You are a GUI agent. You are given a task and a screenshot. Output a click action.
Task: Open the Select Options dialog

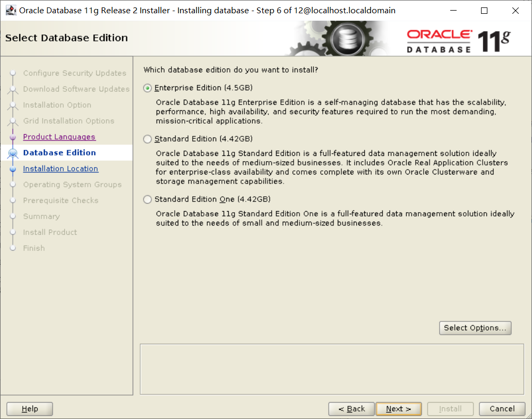click(x=475, y=328)
